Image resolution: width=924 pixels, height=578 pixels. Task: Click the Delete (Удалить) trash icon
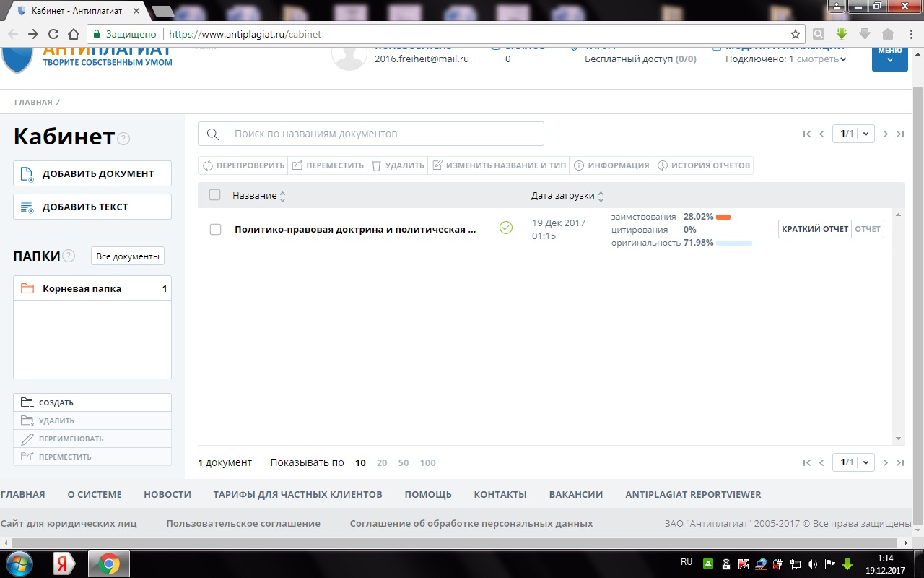point(376,165)
